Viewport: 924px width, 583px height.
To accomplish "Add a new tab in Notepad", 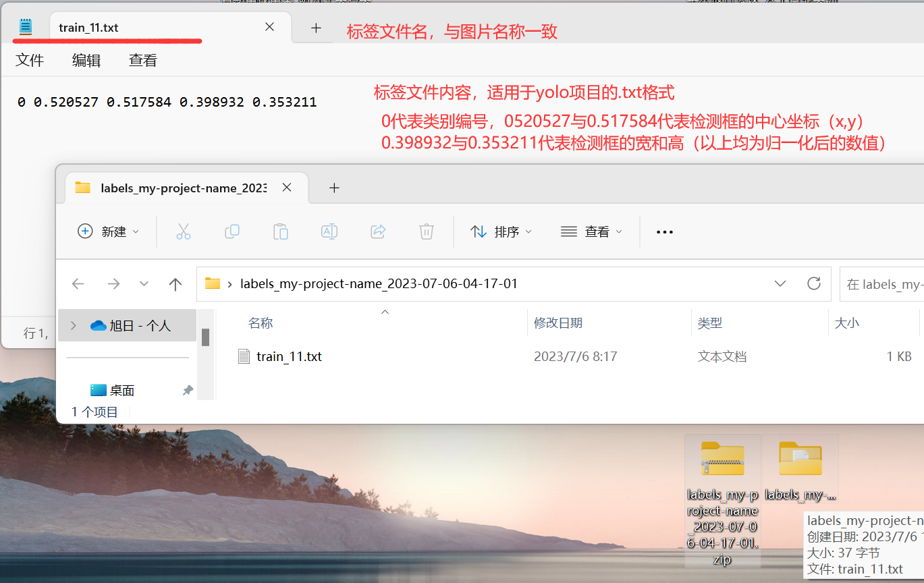I will click(x=316, y=28).
